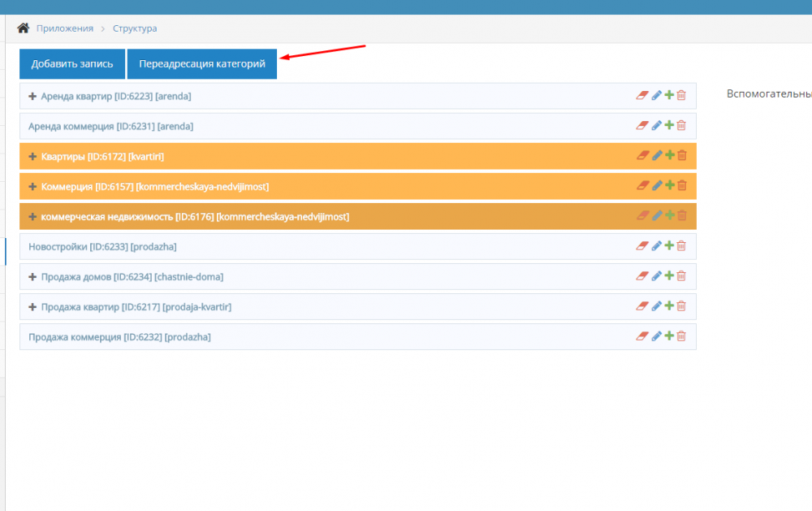Edit Аренда коммерция with pencil icon
This screenshot has height=511, width=812.
click(x=656, y=125)
